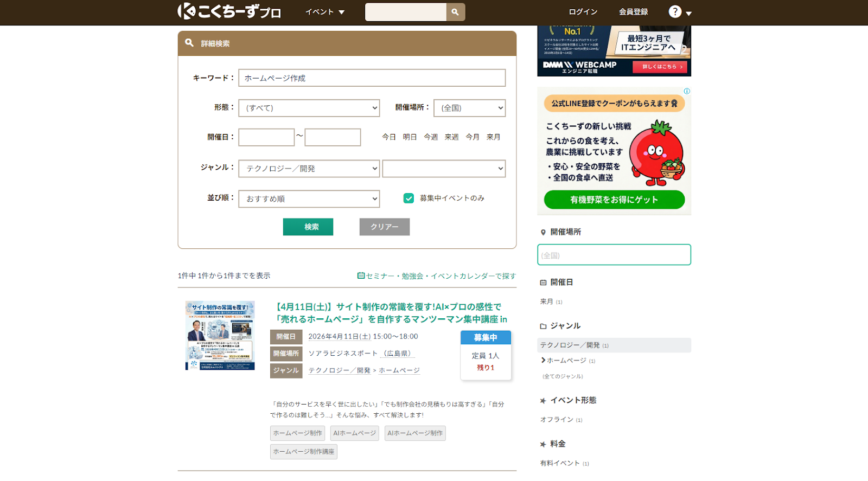The image size is (868, 481).
Task: Click 詳しくはこちら on DMM WEBCAMP ad
Action: click(660, 67)
